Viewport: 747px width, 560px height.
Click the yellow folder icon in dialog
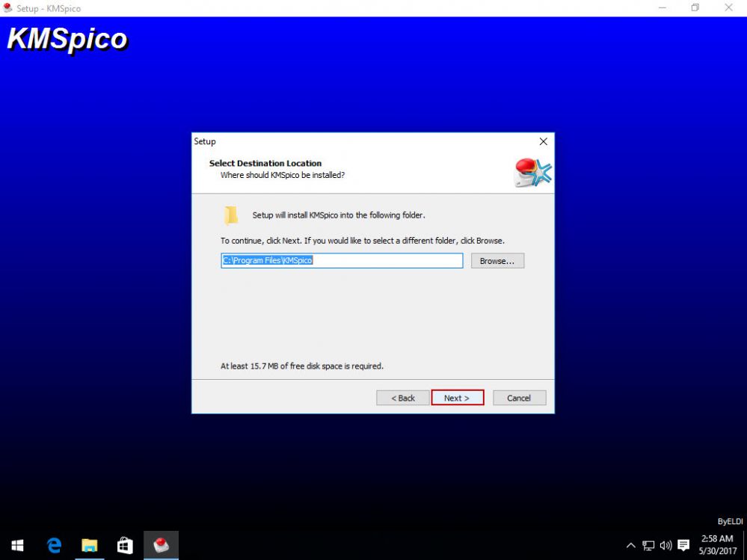tap(232, 215)
